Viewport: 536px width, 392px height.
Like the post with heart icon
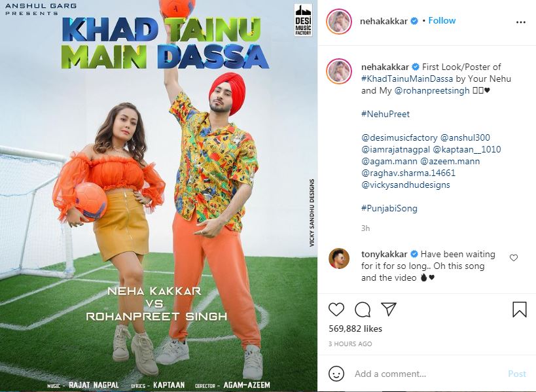(x=336, y=310)
